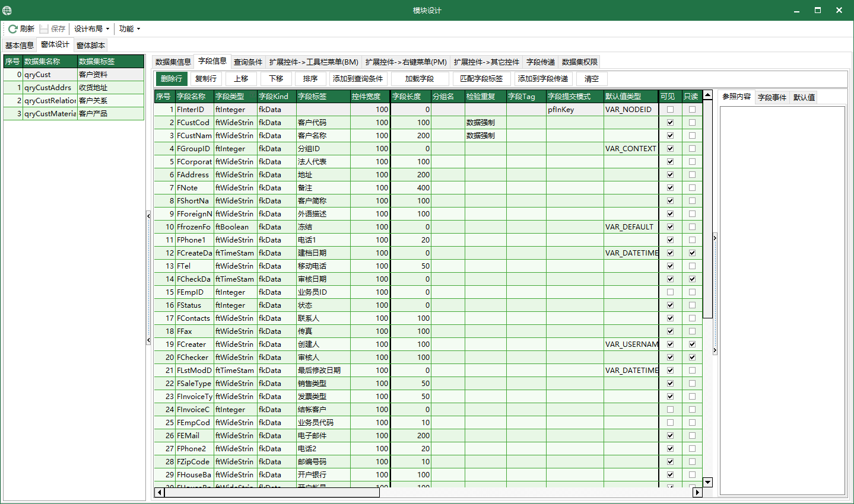Screen dimensions: 854x504
Task: Collapse right panel using upper splitter arrow
Action: (x=715, y=238)
